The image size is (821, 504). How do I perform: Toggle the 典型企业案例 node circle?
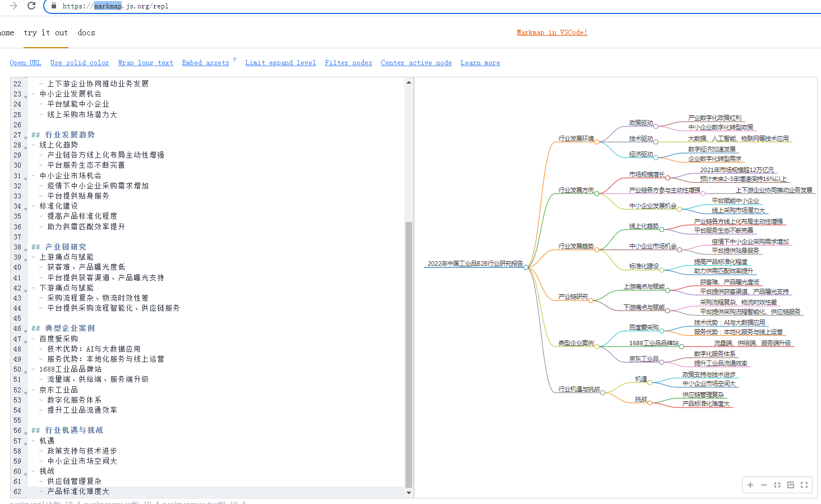[x=597, y=347]
